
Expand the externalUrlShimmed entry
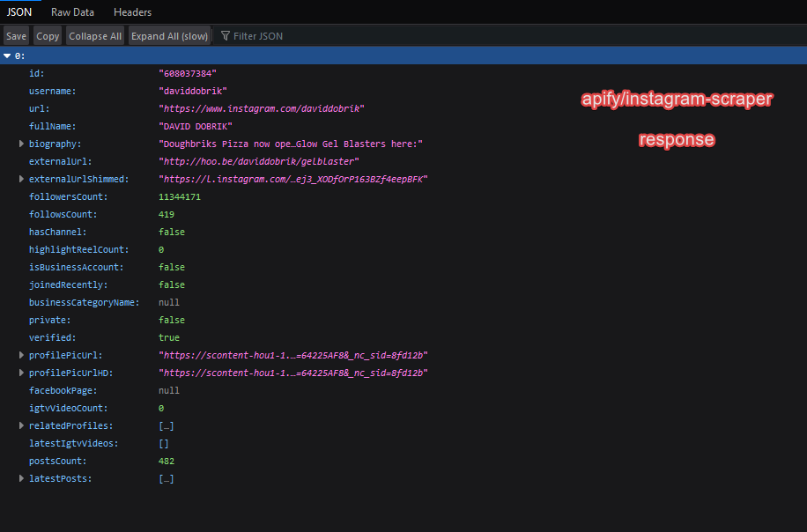click(x=22, y=179)
